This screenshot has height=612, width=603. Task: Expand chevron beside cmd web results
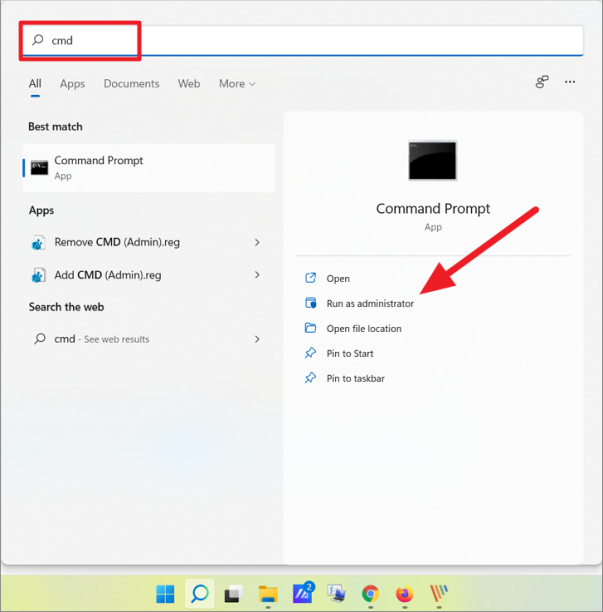(257, 339)
